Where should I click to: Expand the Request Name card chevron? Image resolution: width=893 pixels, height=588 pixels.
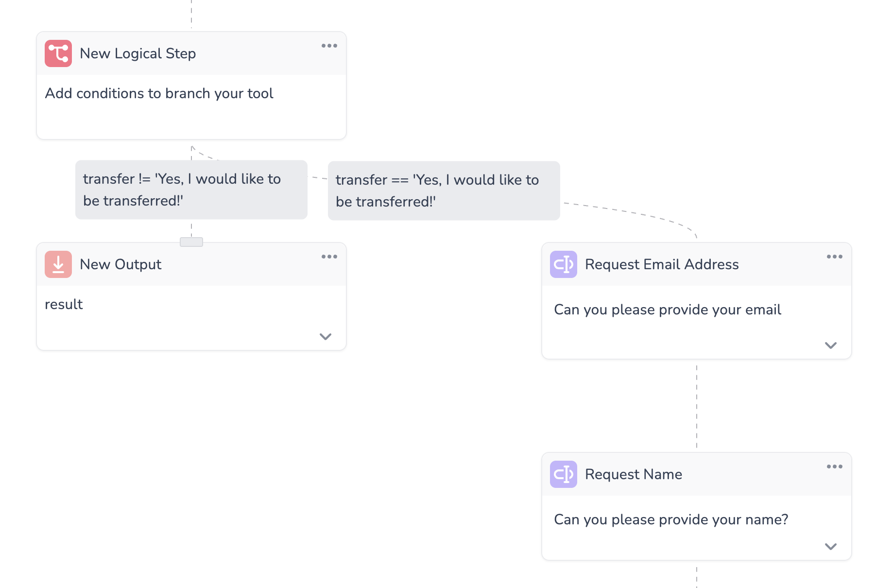pos(831,546)
